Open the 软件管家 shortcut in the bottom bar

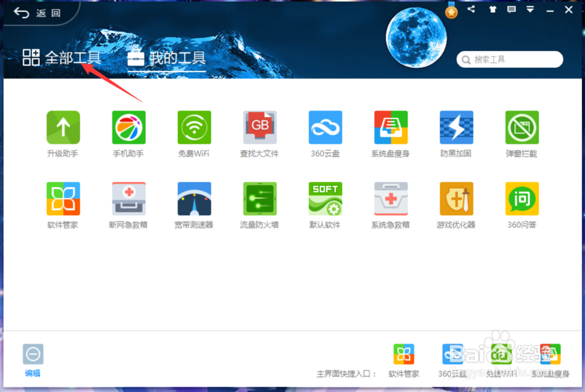pos(404,354)
